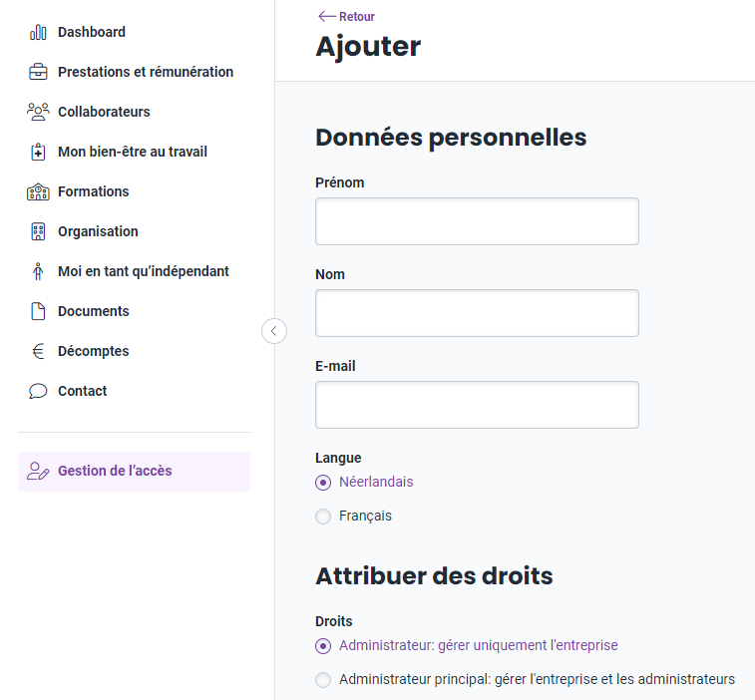Go back using the Retour link
The height and width of the screenshot is (700, 755).
[346, 16]
